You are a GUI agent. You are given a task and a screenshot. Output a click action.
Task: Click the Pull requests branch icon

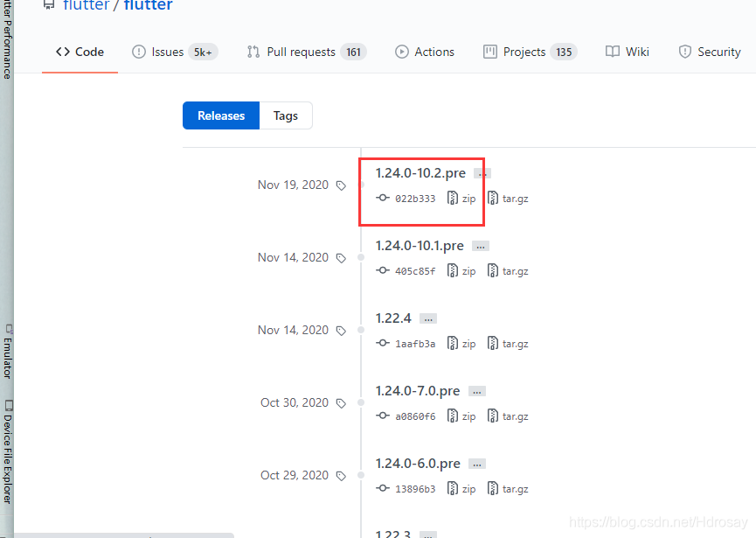[253, 52]
